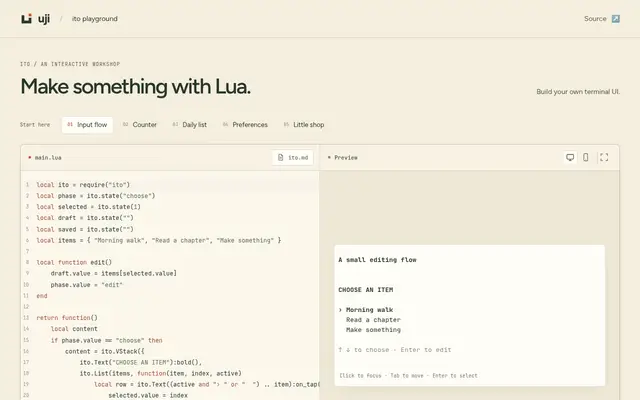
Task: Select Read a chapter in preview list
Action: point(373,320)
